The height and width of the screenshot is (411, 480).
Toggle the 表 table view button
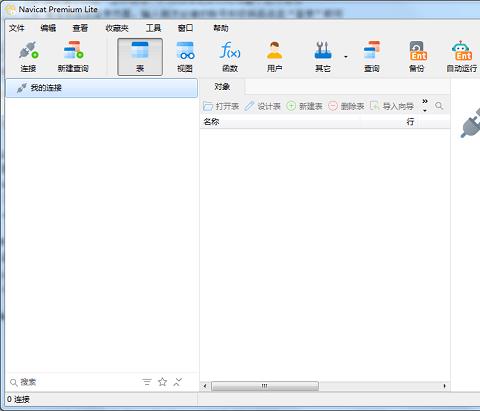[x=140, y=56]
